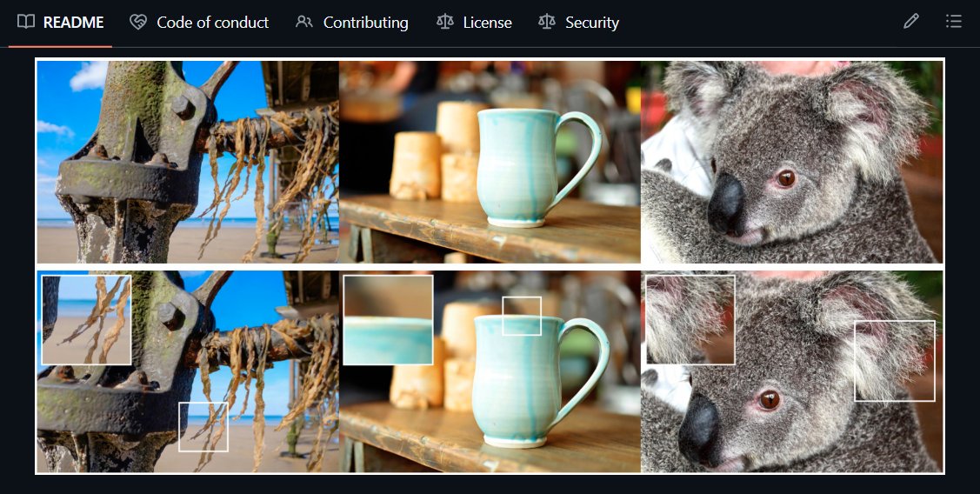Open the README tab
The image size is (980, 494).
(x=61, y=23)
